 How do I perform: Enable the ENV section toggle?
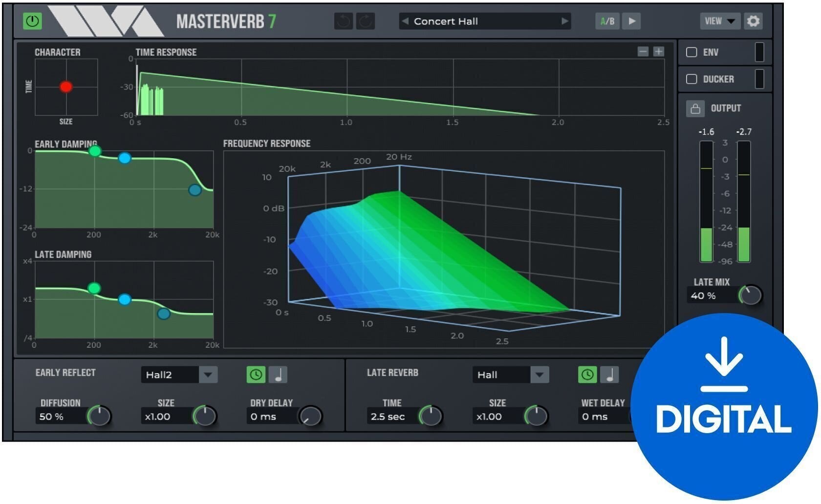tap(692, 52)
